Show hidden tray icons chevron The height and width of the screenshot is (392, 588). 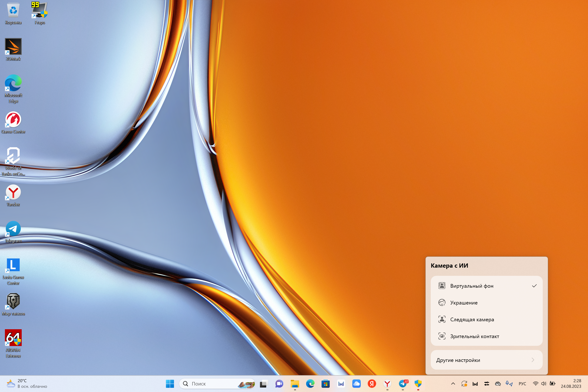453,384
